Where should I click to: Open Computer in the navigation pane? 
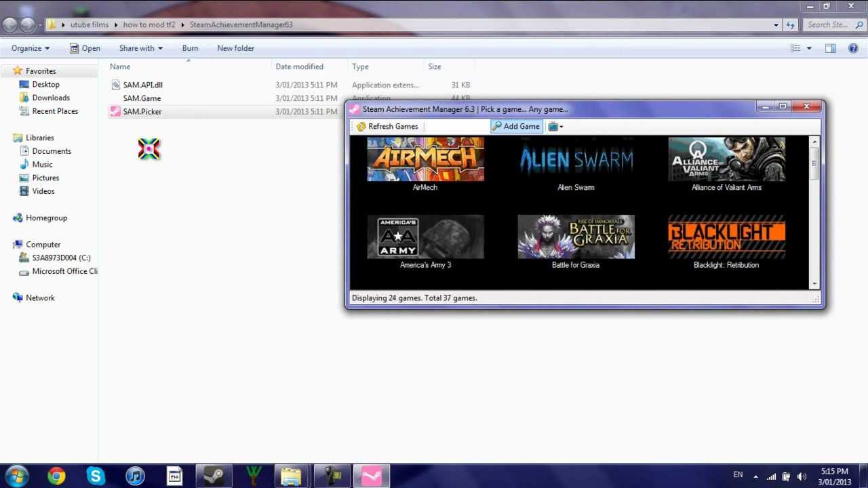pyautogui.click(x=43, y=244)
